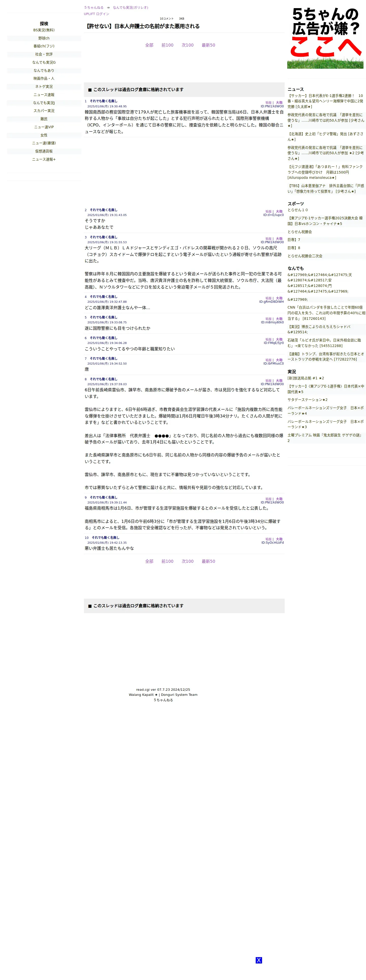366x980 pixels.
Task: Select the bottom 最新50 navigation link
Action: pos(208,561)
